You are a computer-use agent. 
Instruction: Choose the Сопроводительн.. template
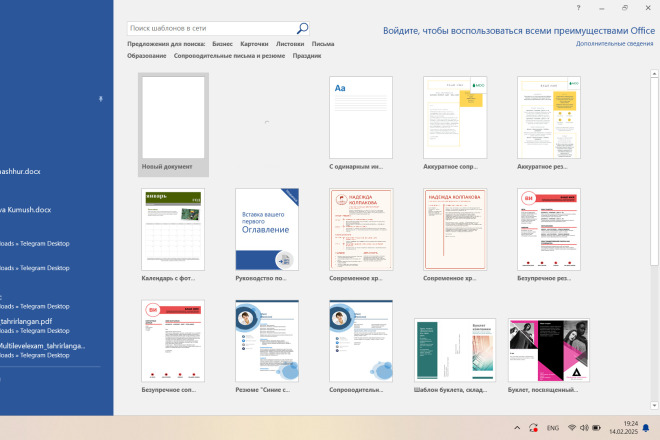361,346
